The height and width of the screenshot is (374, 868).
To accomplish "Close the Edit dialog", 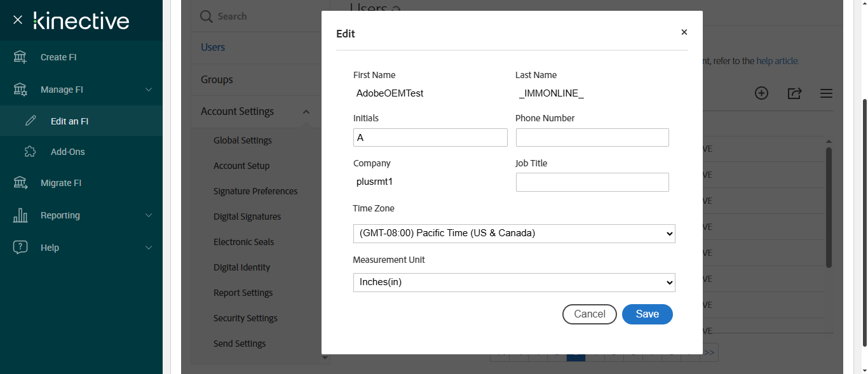I will click(684, 32).
